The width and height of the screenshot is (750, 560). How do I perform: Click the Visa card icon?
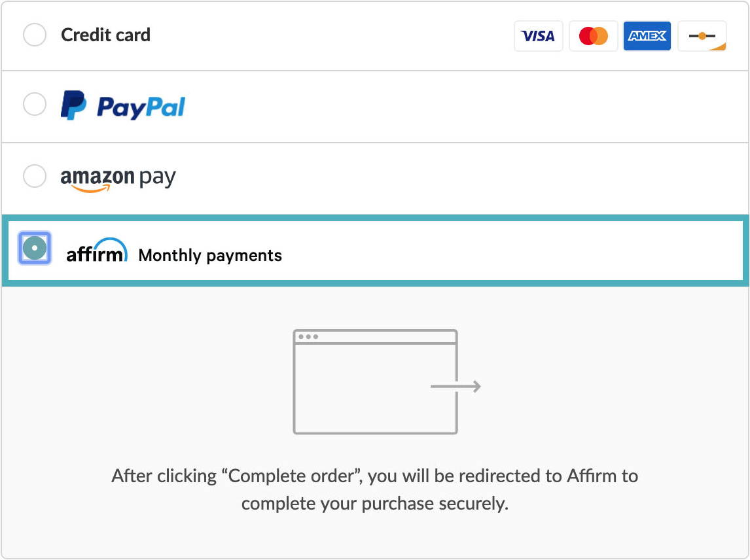pyautogui.click(x=538, y=36)
